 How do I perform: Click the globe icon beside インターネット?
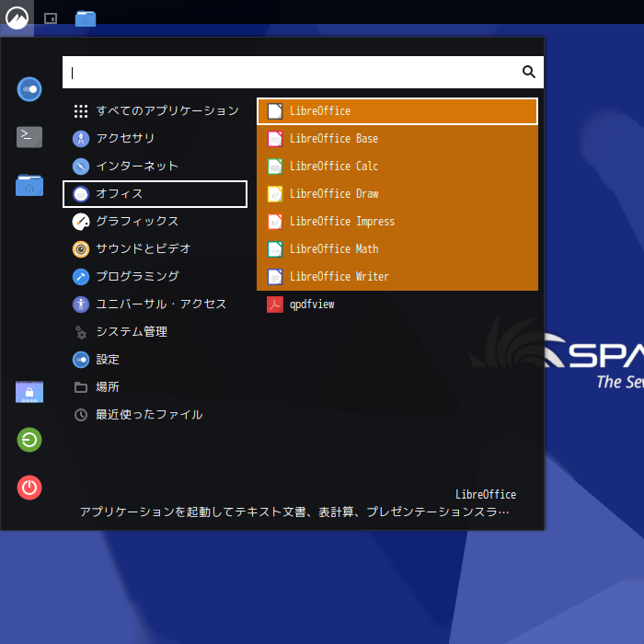click(x=81, y=167)
